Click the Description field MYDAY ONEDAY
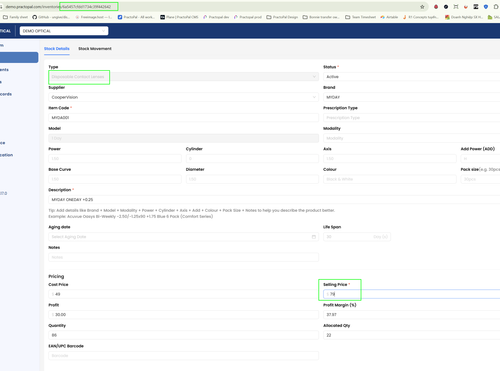The image size is (500, 371). [274, 200]
